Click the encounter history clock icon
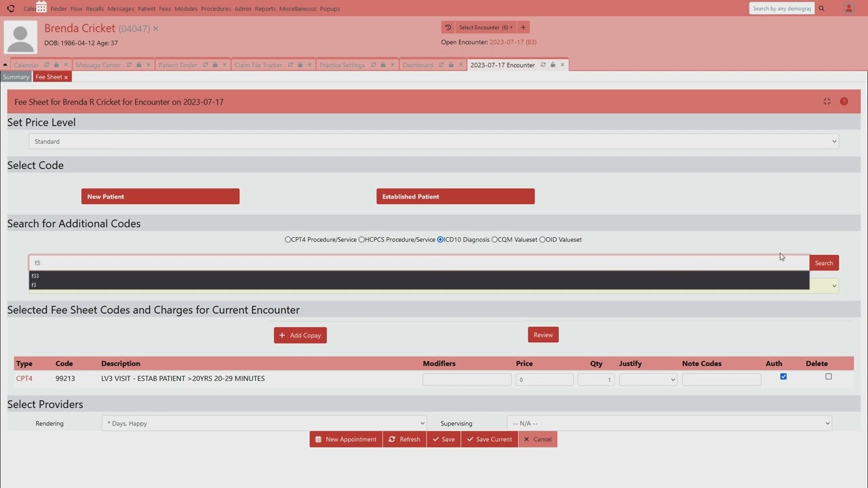Viewport: 868px width, 488px height. pos(448,27)
